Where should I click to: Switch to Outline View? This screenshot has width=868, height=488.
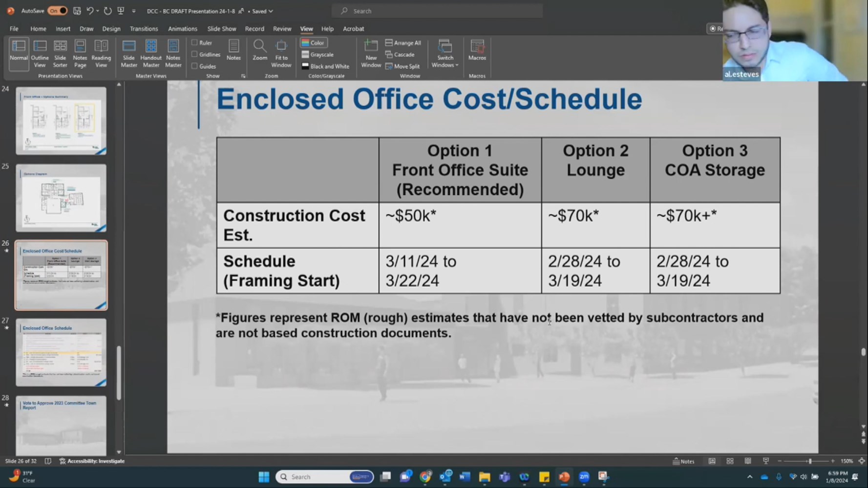40,53
